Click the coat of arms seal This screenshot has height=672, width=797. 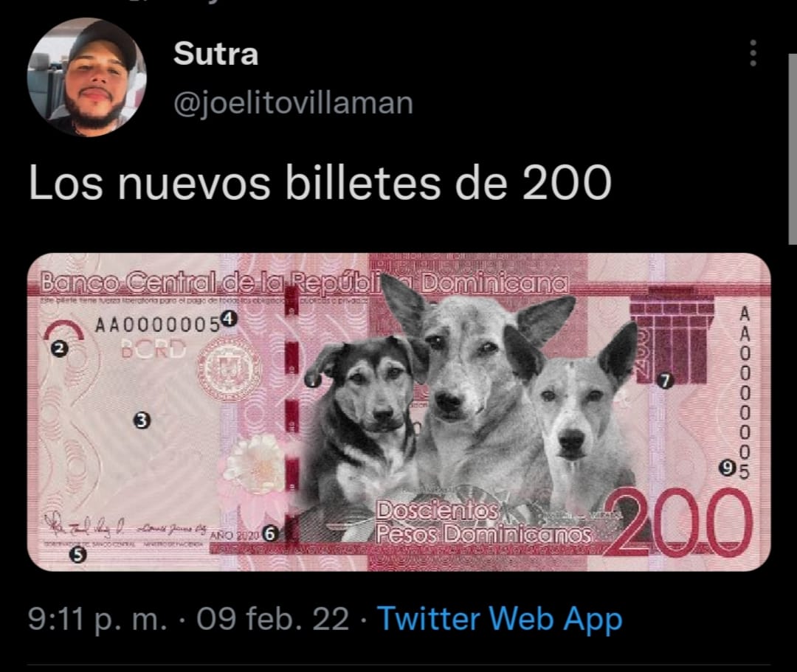[228, 368]
